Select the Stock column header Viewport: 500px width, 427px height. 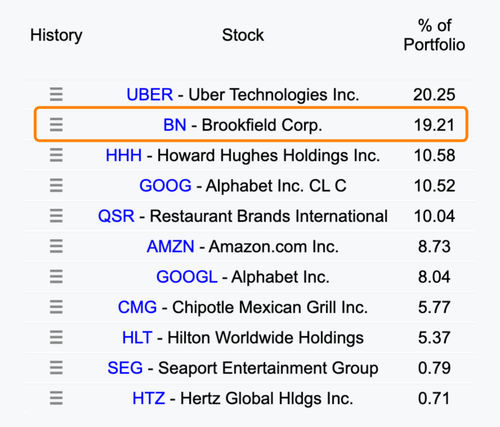(x=243, y=35)
